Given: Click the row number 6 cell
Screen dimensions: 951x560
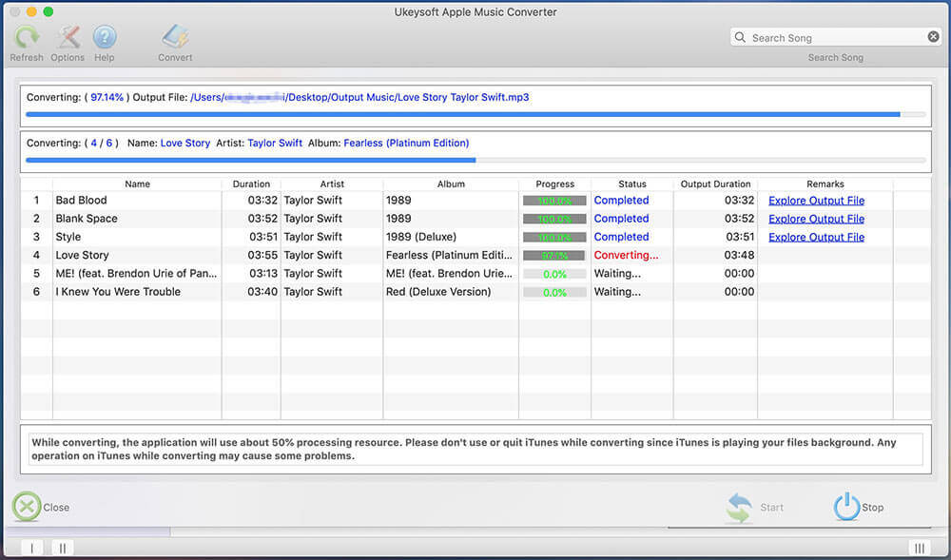Looking at the screenshot, I should click(x=36, y=292).
